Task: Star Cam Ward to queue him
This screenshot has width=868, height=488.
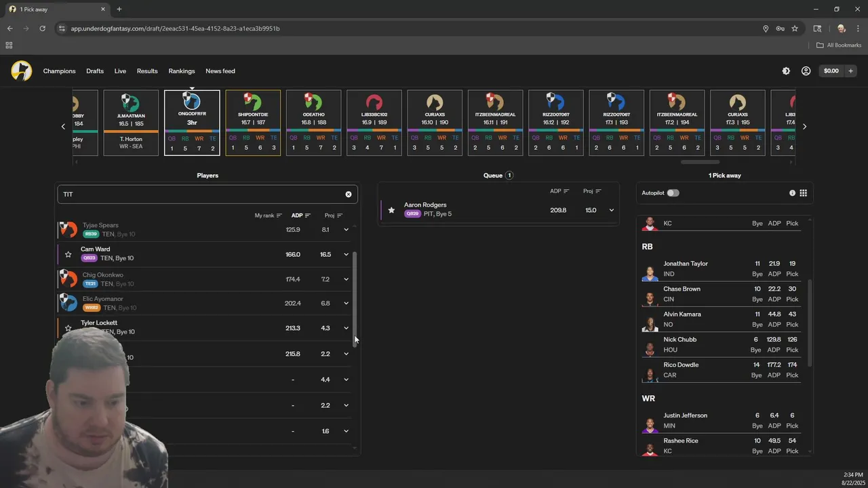Action: [68, 255]
